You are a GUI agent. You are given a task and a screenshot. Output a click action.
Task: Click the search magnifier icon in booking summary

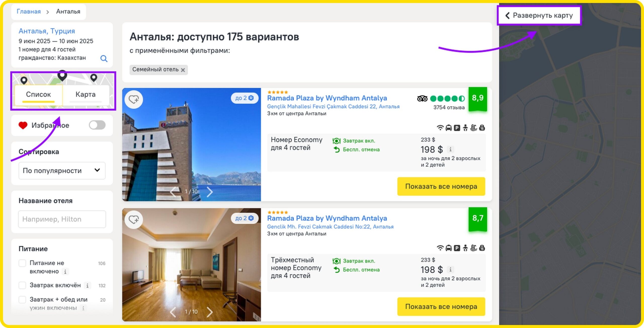tap(104, 59)
